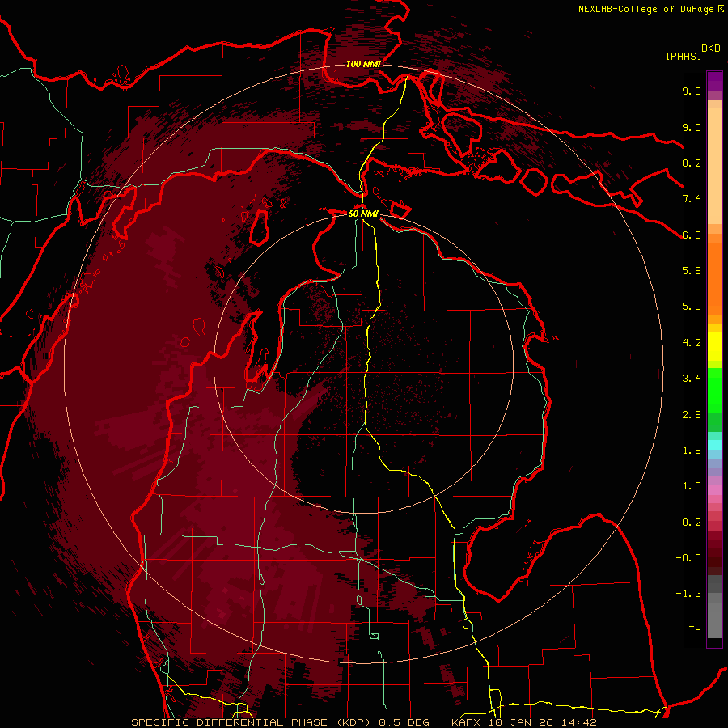Click the 2.6 scale label
Image resolution: width=728 pixels, height=728 pixels.
click(692, 415)
